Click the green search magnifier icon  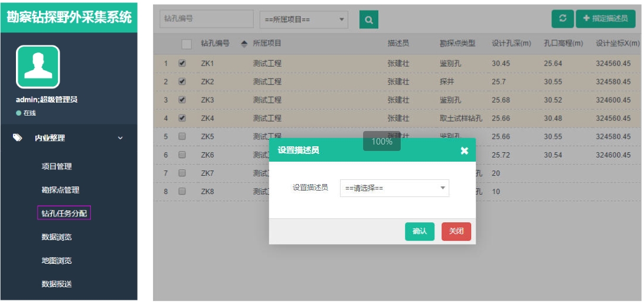click(368, 19)
